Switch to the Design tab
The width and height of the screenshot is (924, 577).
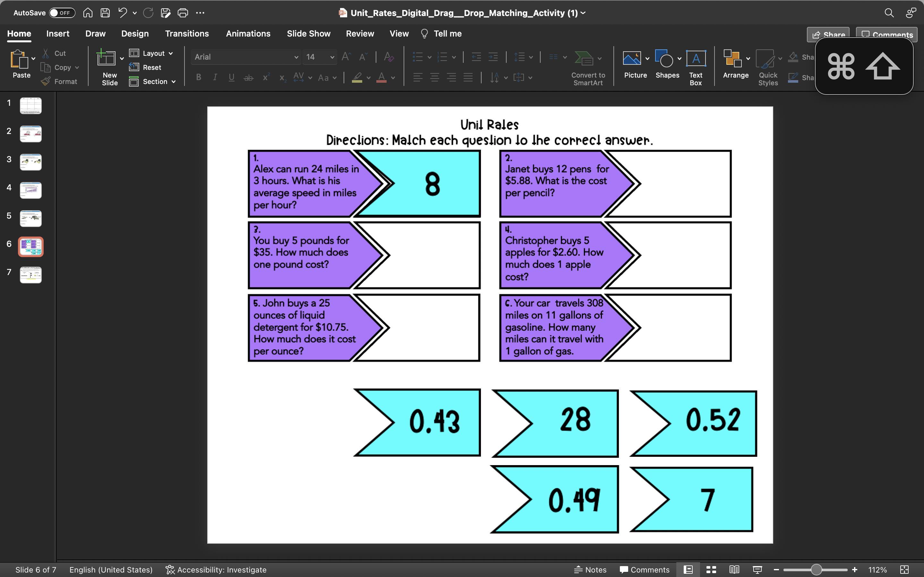pos(135,34)
